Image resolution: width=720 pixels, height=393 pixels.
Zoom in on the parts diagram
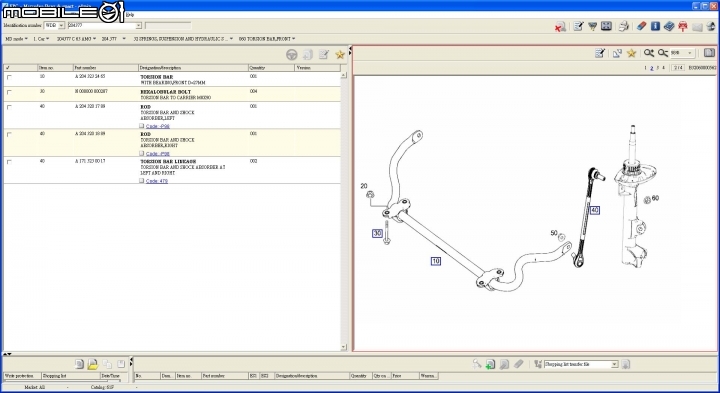click(x=648, y=53)
